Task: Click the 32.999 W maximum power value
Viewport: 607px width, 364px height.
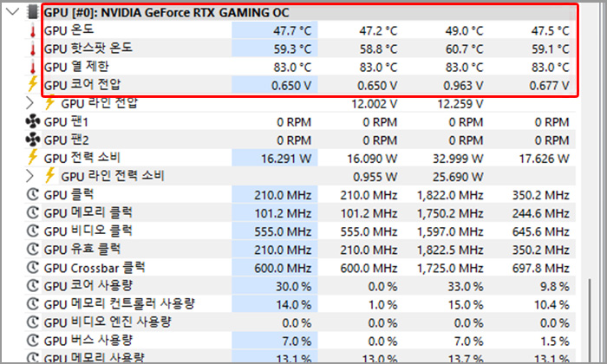Action: [x=458, y=159]
